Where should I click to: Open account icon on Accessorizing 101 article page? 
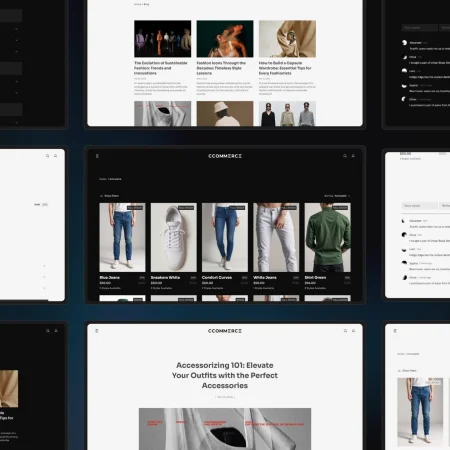(x=353, y=331)
